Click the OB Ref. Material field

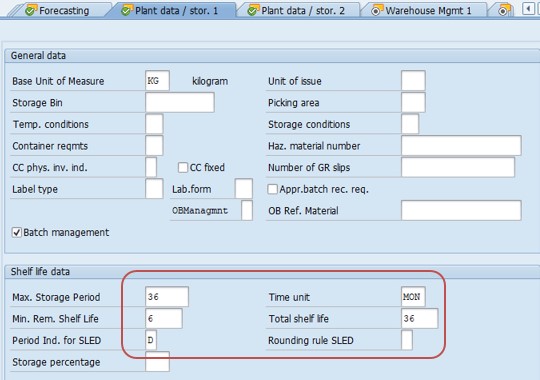[461, 210]
